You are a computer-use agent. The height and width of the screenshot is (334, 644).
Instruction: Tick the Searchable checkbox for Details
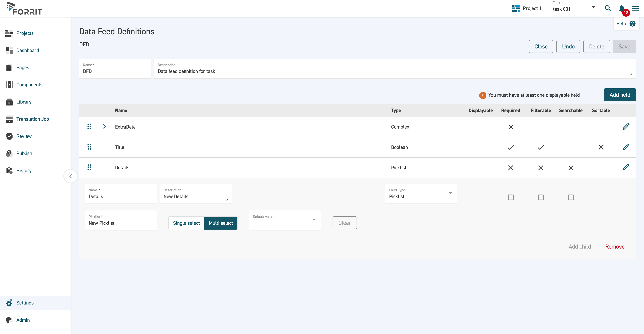pos(571,197)
